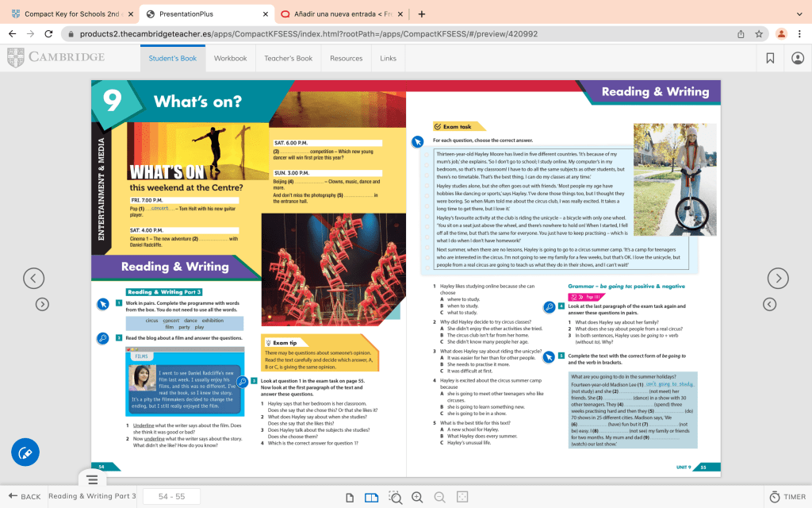
Task: Switch to single page view
Action: pos(350,497)
